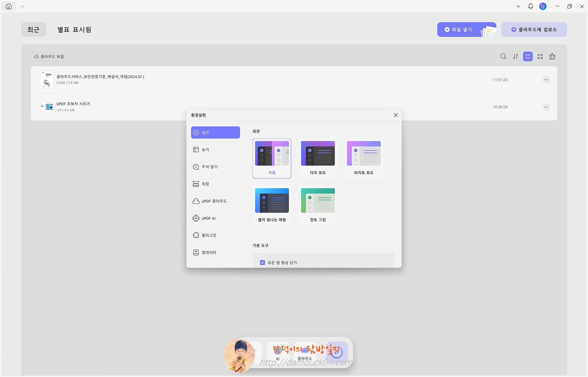Open more options for the 클라우드서비스 PDF file
Image resolution: width=588 pixels, height=377 pixels.
pos(546,80)
